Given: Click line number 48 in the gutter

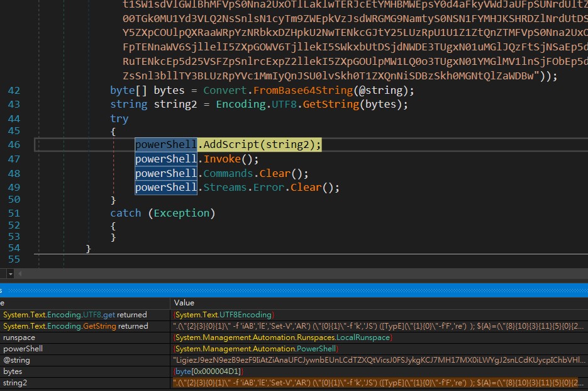Looking at the screenshot, I should pyautogui.click(x=14, y=174).
